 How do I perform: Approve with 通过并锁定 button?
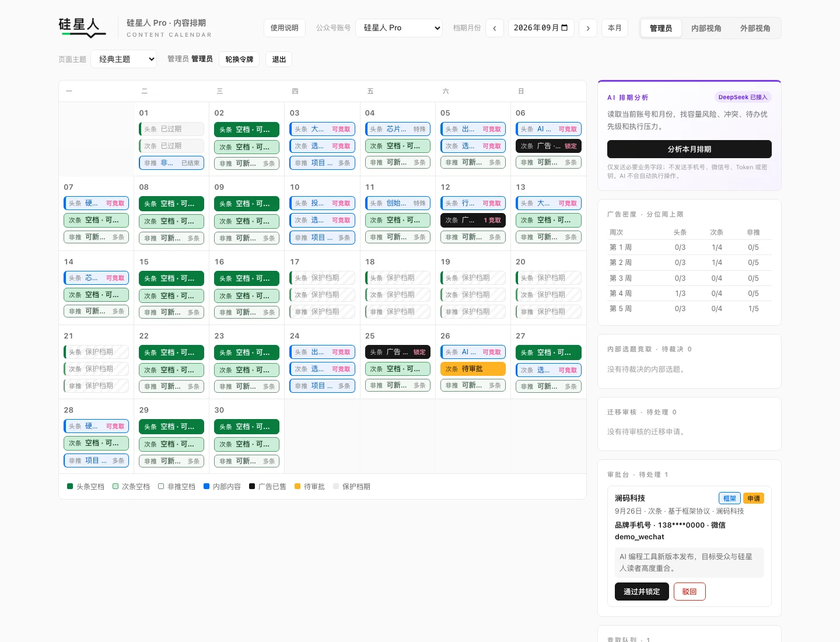pos(642,591)
